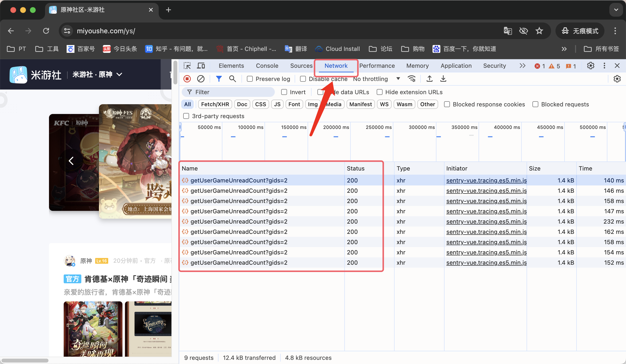Open Chrome main menu
Screen dimensions: 626x364
[615, 31]
